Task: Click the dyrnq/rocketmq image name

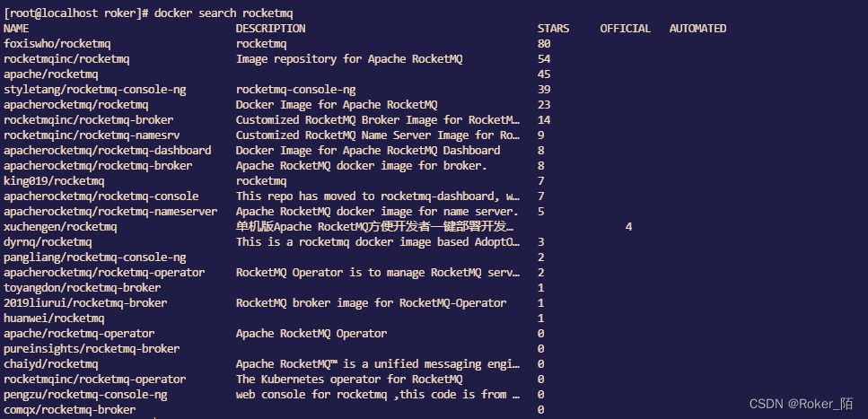Action: tap(48, 242)
